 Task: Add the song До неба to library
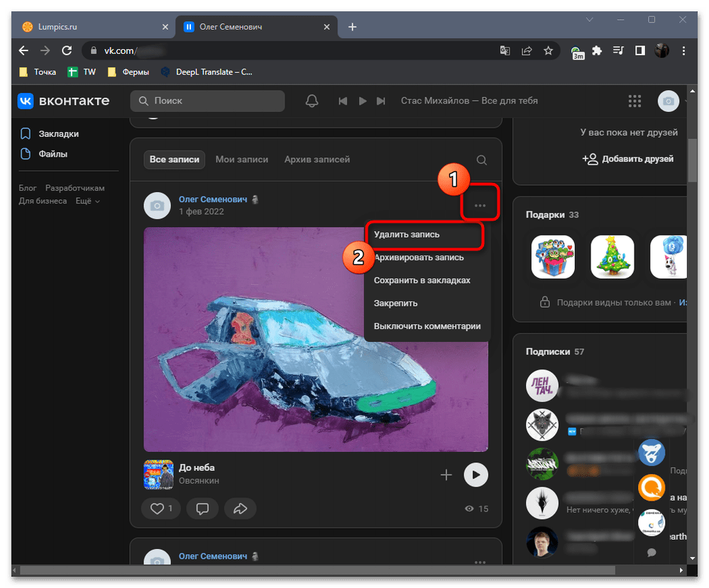click(446, 475)
